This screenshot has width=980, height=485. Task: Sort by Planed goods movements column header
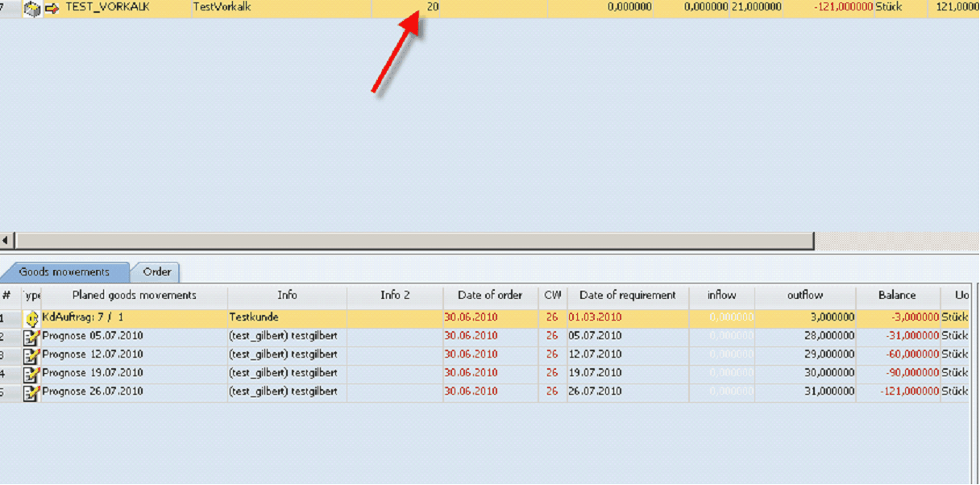point(134,296)
